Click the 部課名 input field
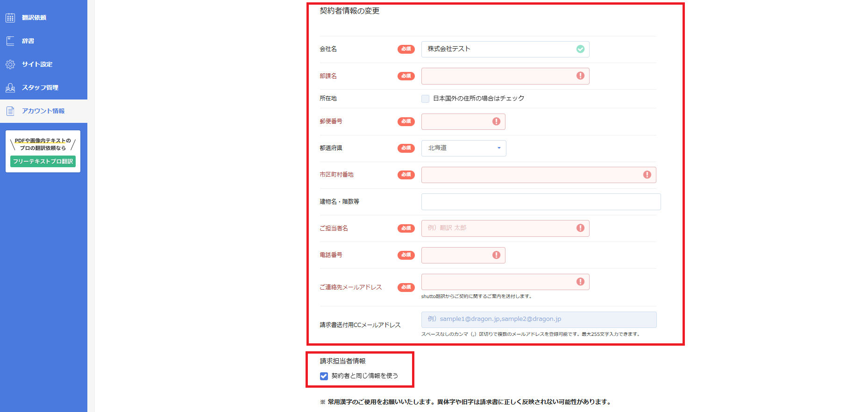 point(505,76)
